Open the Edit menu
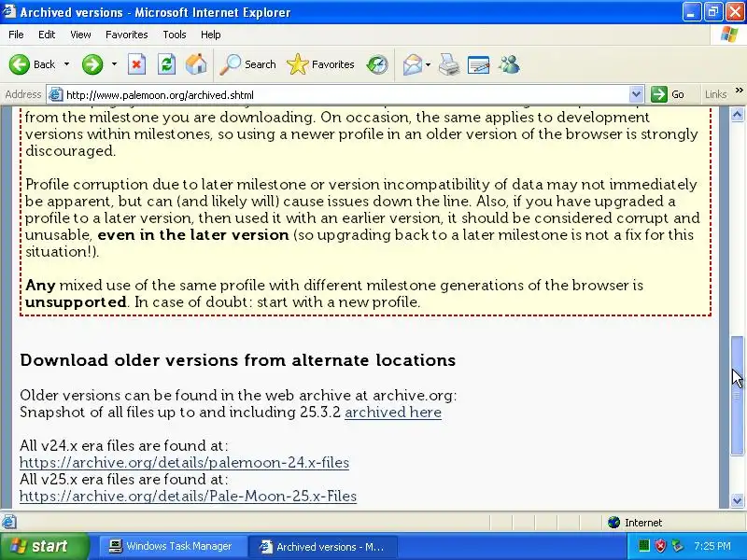The image size is (747, 560). (47, 35)
